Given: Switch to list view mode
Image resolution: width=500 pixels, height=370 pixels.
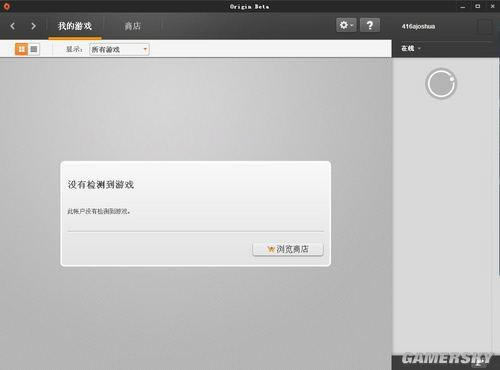Looking at the screenshot, I should [x=34, y=49].
